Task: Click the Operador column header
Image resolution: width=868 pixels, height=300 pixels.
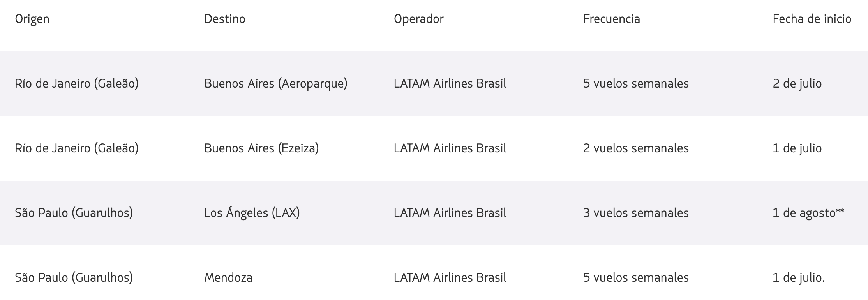Action: (x=418, y=19)
